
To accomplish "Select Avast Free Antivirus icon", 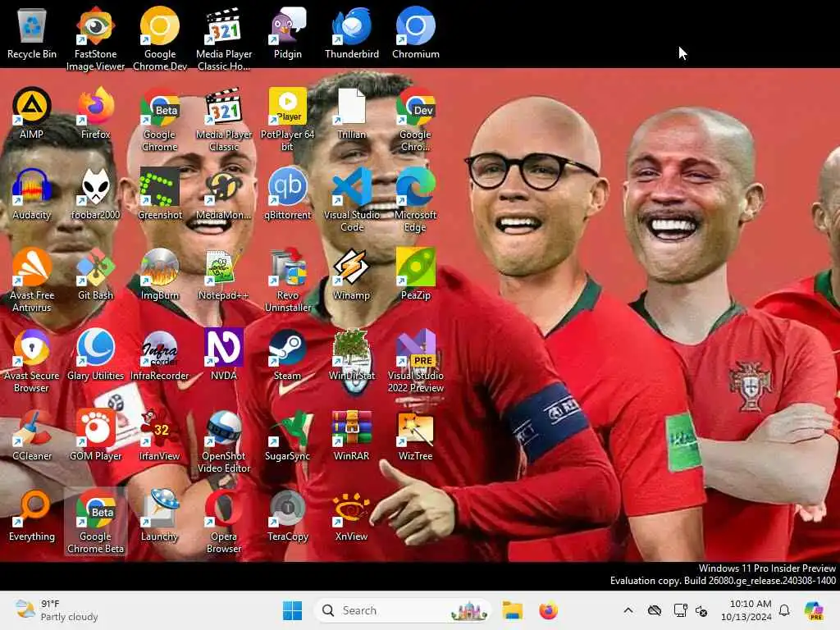I will click(x=32, y=280).
